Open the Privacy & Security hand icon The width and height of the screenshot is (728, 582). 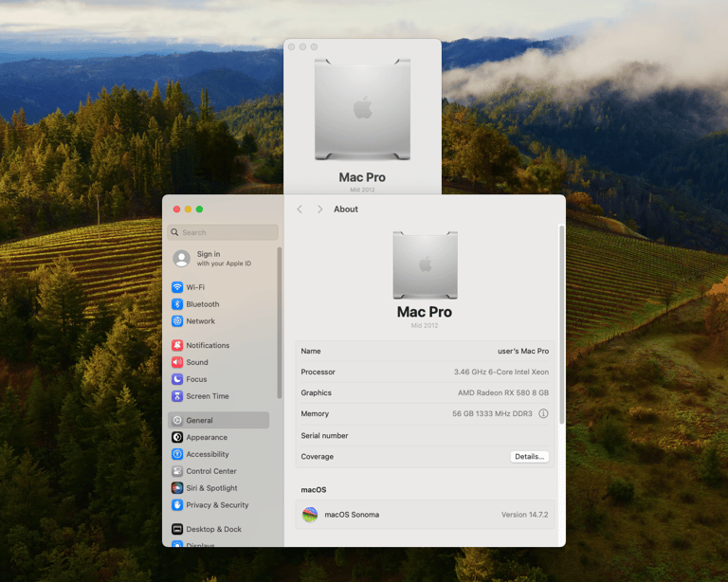(177, 505)
